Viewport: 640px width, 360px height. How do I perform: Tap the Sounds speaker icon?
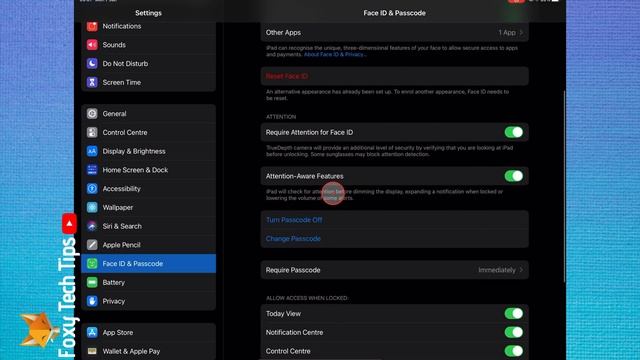(92, 45)
